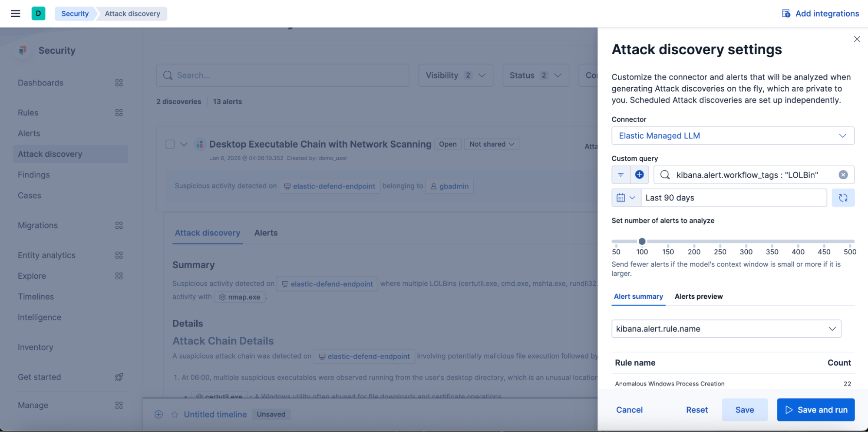Click the Security shield logo
The width and height of the screenshot is (868, 432).
pyautogui.click(x=23, y=50)
